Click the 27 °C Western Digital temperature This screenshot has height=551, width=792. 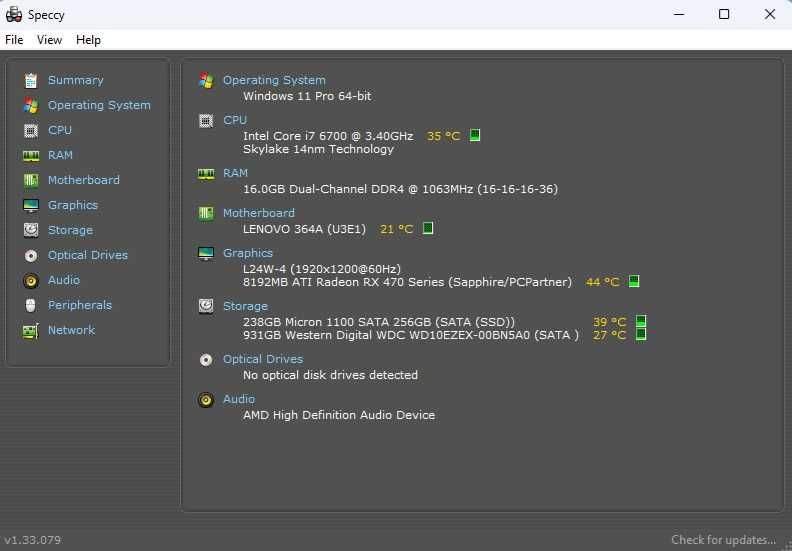tap(610, 335)
